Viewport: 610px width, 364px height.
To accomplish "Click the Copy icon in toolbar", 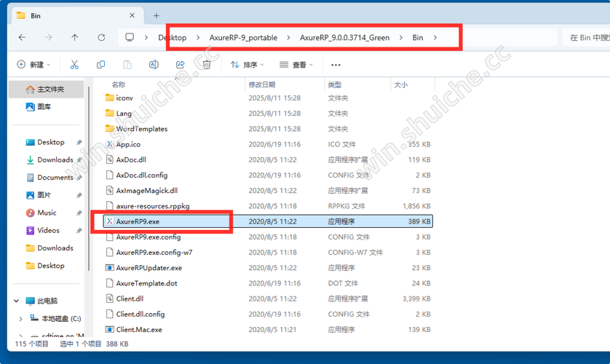I will (x=100, y=65).
